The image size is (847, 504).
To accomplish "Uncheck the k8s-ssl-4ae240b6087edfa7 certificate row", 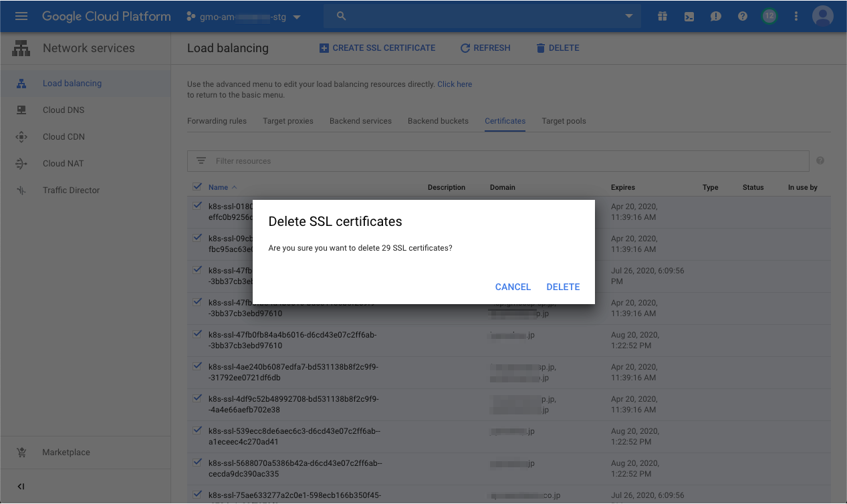I will coord(197,366).
